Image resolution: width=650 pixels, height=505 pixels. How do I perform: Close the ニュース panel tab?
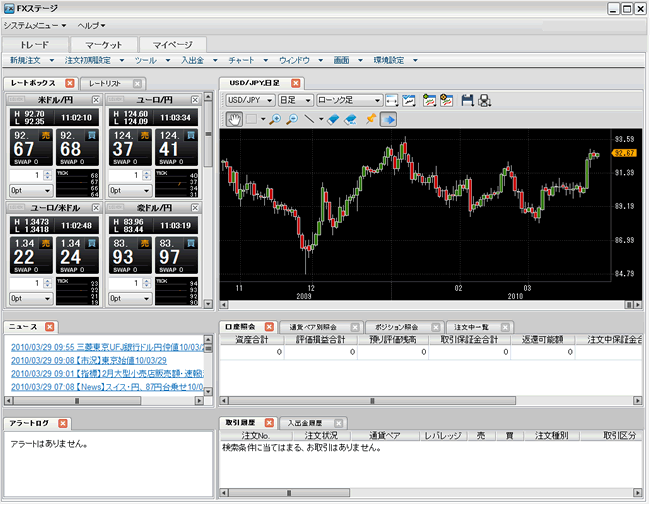tap(50, 327)
